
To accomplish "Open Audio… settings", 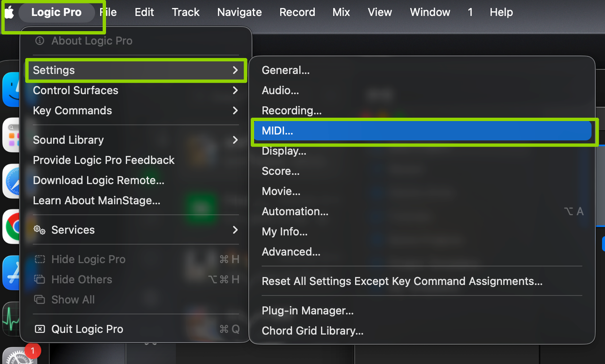I will [x=280, y=90].
